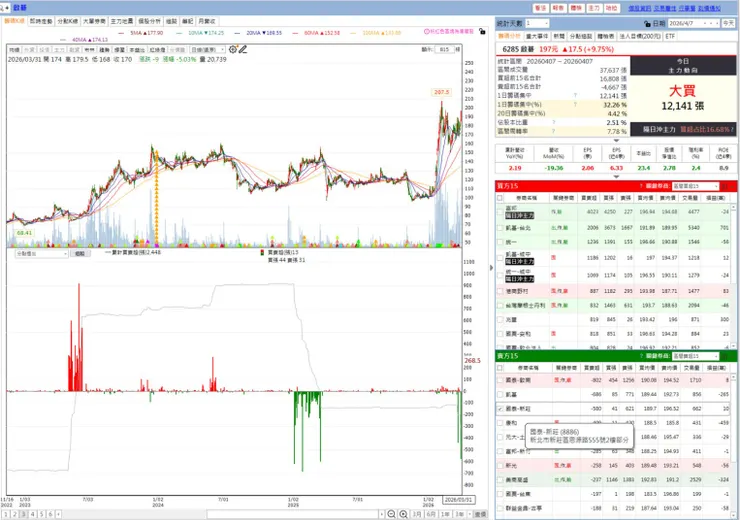Uncheck the box for 國泰-新莊 row
The height and width of the screenshot is (520, 740).
[500, 409]
